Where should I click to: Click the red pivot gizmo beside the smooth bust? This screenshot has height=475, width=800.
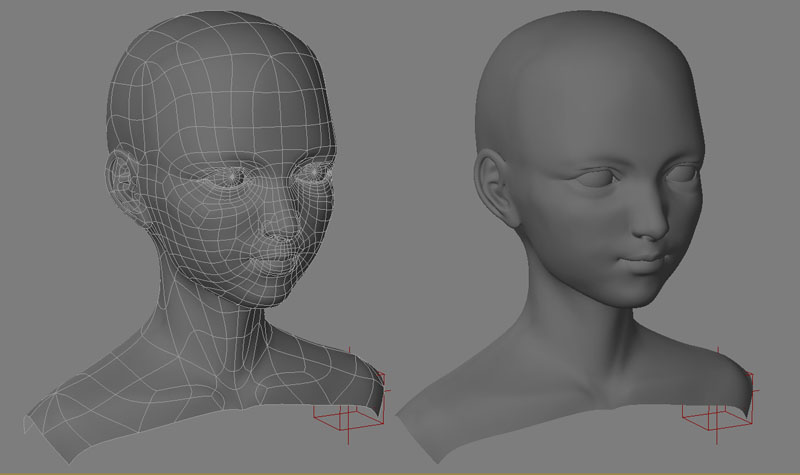click(720, 397)
